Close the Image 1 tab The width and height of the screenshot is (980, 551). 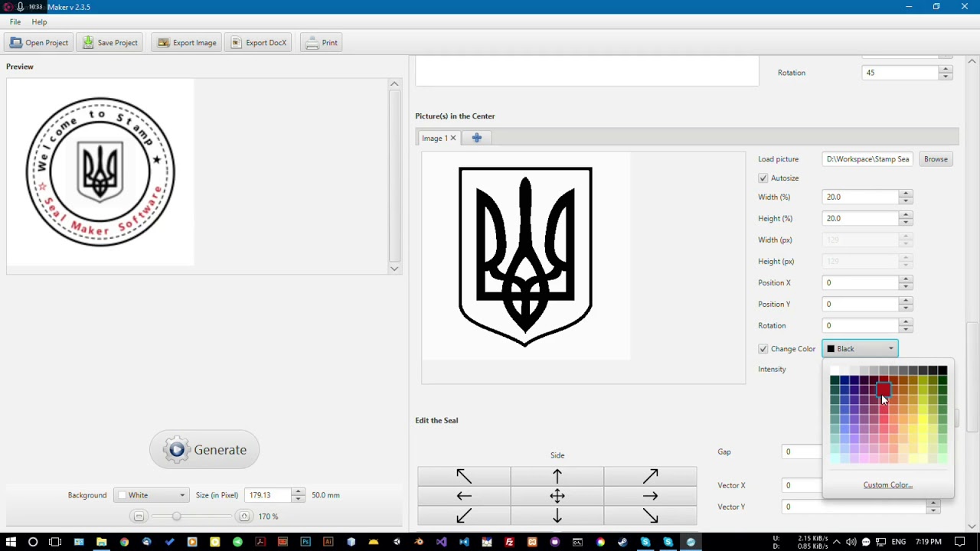(452, 138)
